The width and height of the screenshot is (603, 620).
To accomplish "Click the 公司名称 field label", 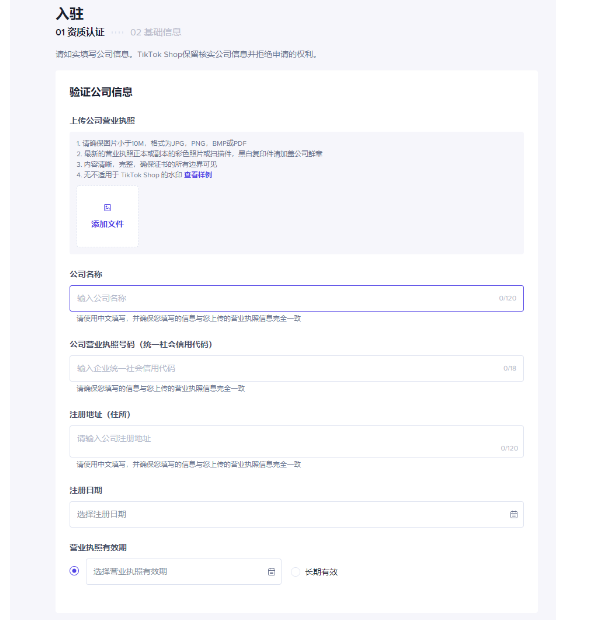I will (x=86, y=274).
